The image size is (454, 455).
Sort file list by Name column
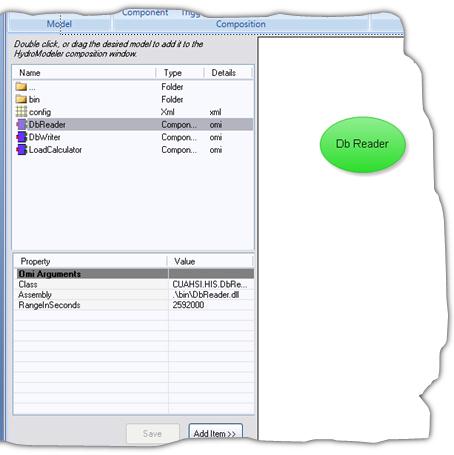point(84,73)
